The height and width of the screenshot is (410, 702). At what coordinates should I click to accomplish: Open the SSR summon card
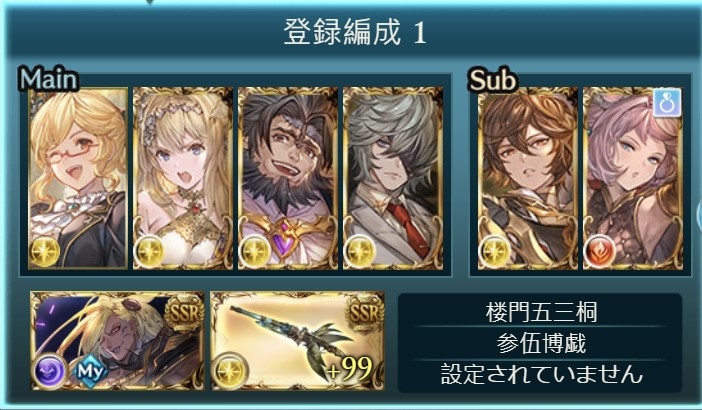(x=117, y=341)
